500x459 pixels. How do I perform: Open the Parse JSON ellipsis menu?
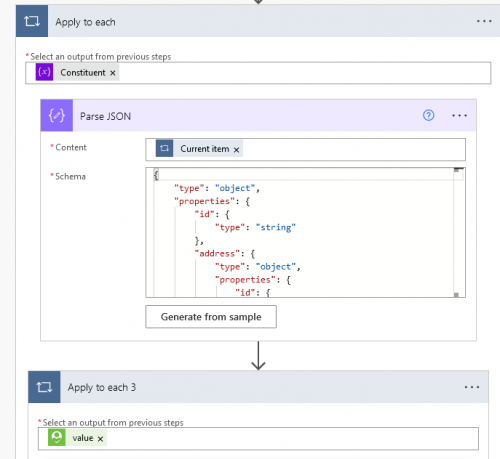(x=459, y=115)
